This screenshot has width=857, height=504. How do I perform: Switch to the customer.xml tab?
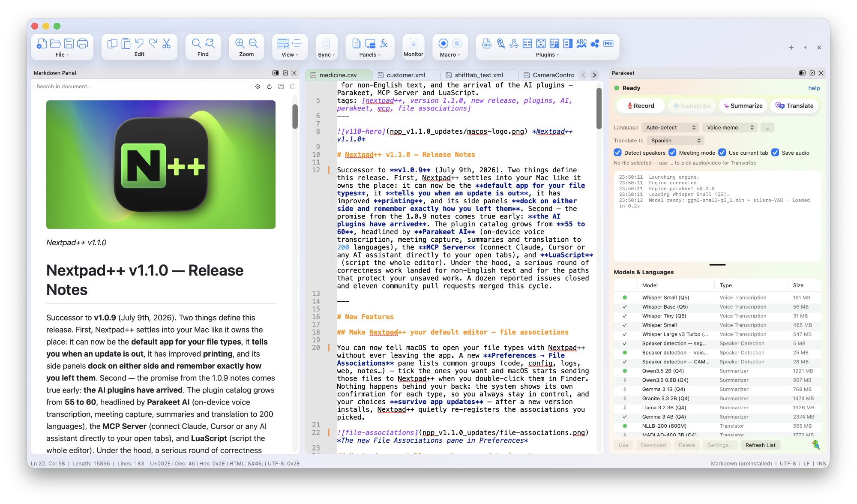(406, 75)
